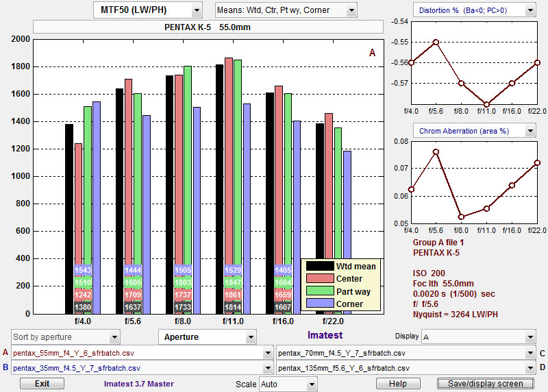548x392 pixels.
Task: Open file D dropdown pentax_135mm_f5.6_Y_6_sfrbatch.csv
Action: click(406, 368)
